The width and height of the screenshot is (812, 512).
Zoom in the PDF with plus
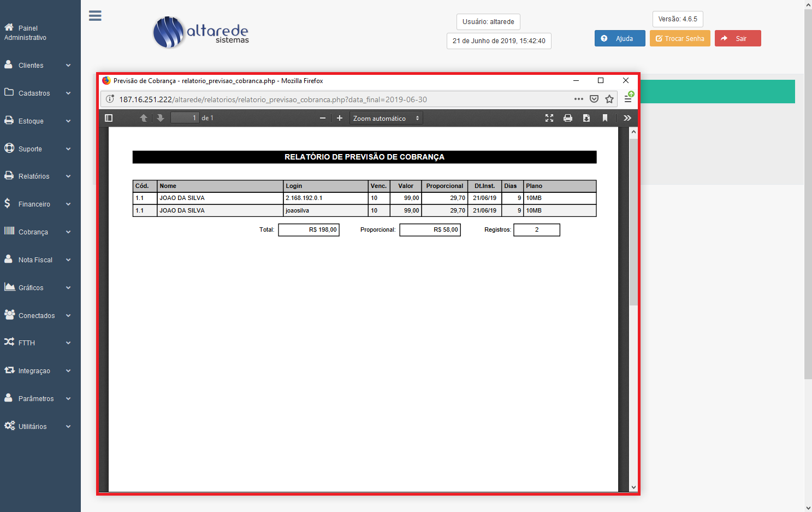340,118
